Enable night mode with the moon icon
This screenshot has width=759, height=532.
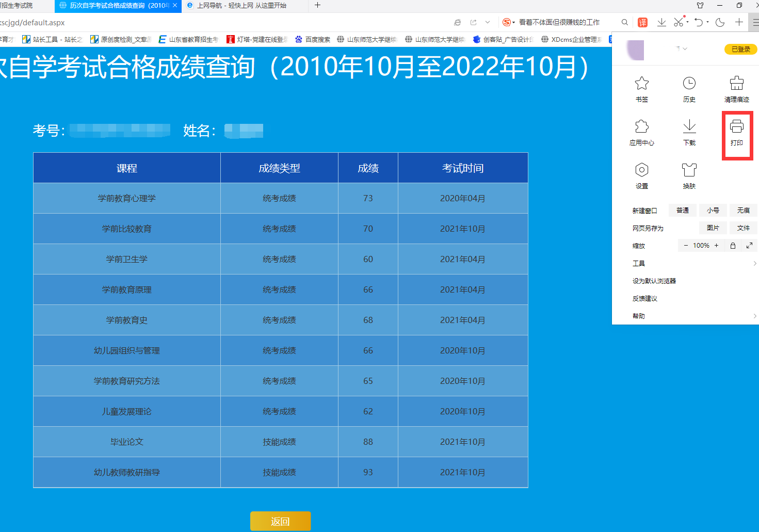719,22
